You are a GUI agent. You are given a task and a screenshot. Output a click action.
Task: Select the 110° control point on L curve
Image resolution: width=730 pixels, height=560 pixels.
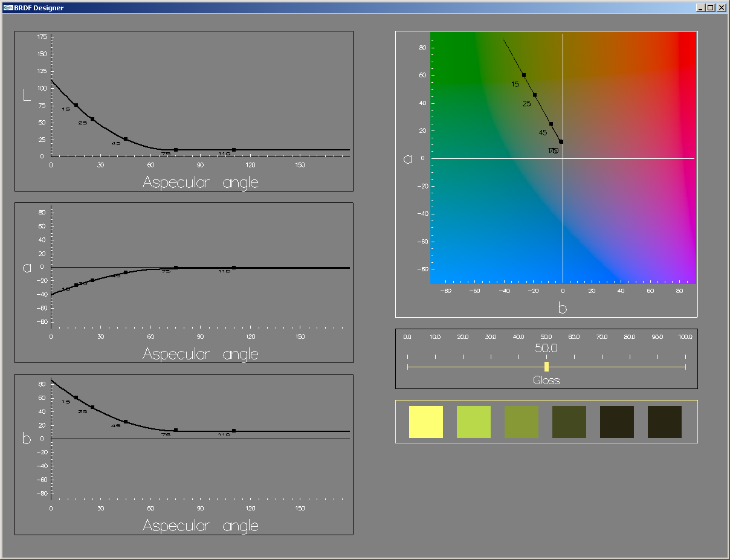(x=234, y=149)
